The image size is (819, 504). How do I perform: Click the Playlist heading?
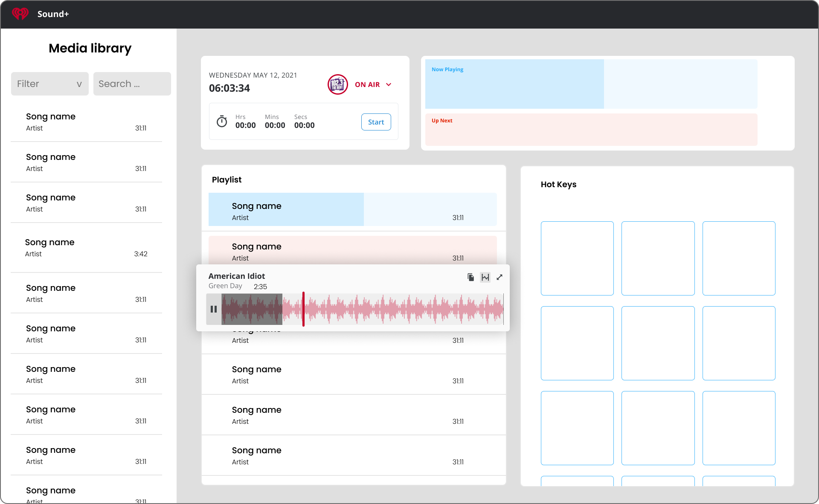[x=227, y=180]
